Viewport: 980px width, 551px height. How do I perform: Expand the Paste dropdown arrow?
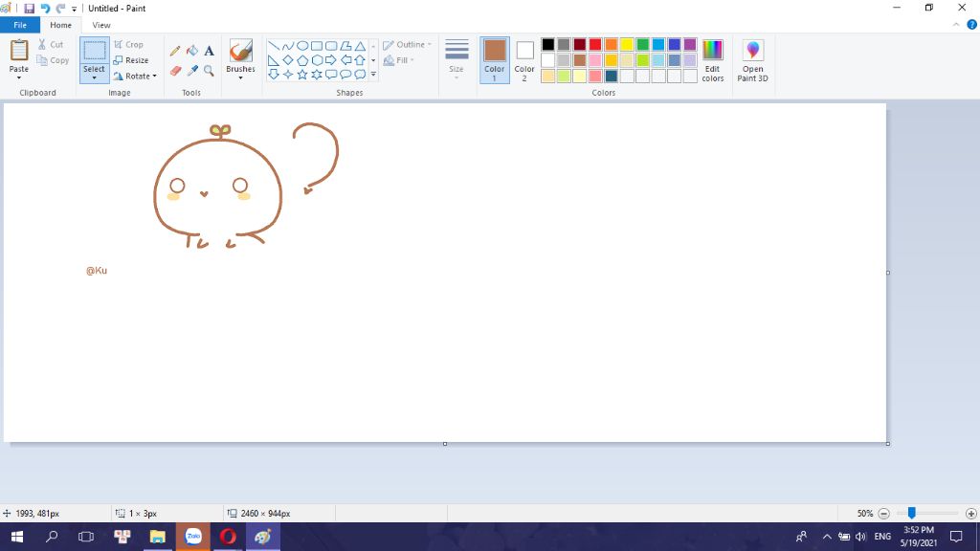pos(19,78)
